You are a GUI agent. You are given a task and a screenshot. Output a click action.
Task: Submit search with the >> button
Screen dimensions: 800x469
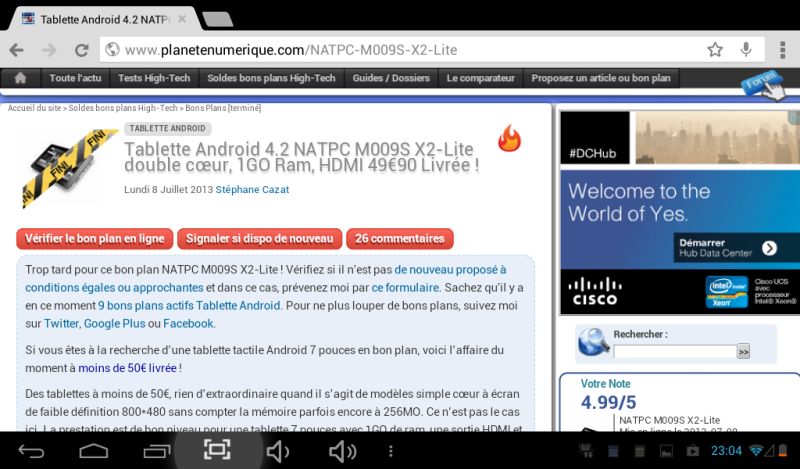743,352
